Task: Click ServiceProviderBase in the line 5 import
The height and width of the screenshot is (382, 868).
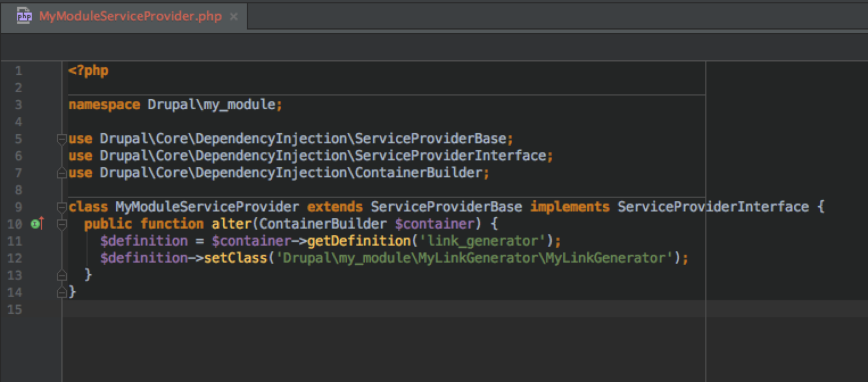Action: [430, 139]
